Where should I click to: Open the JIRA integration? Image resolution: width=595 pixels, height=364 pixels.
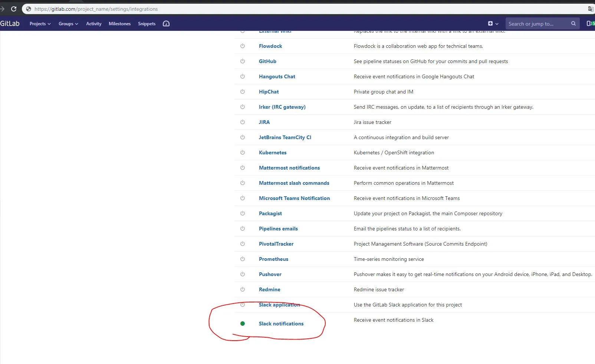(264, 122)
